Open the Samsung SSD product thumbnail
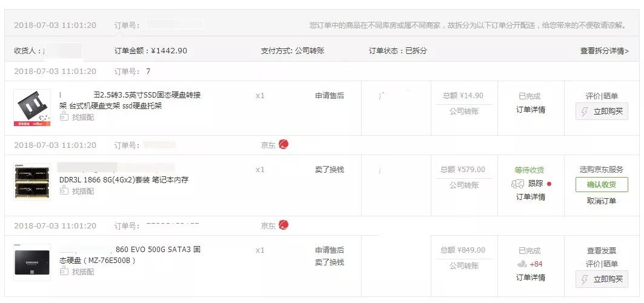644x303 pixels. (x=32, y=262)
